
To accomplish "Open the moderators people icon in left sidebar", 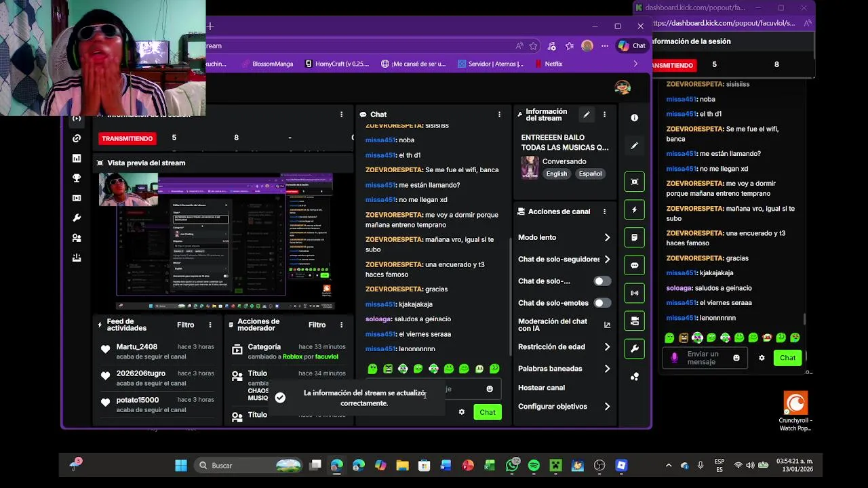I will [77, 238].
